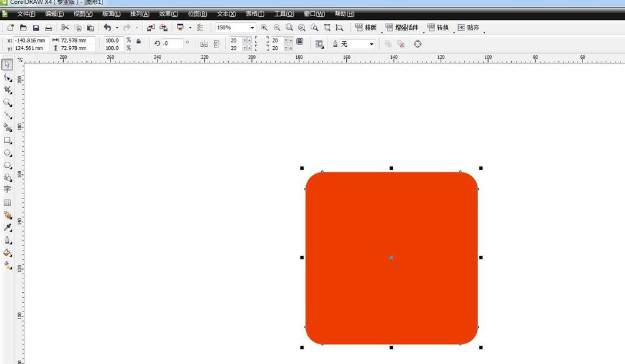Screen dimensions: 625x364
Task: Click the Convert to Curves icon
Action: pyautogui.click(x=417, y=44)
